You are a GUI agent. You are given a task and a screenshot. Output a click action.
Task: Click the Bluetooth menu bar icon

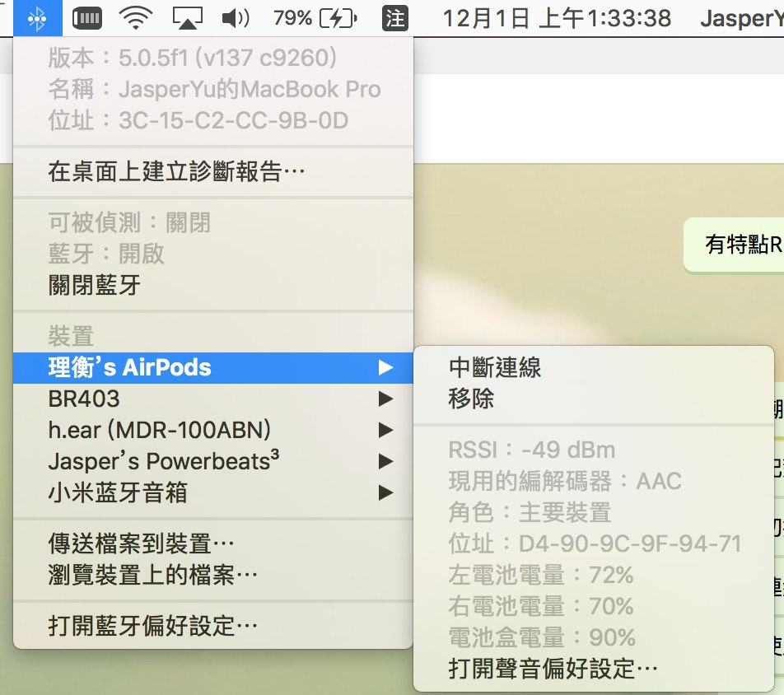click(x=38, y=18)
